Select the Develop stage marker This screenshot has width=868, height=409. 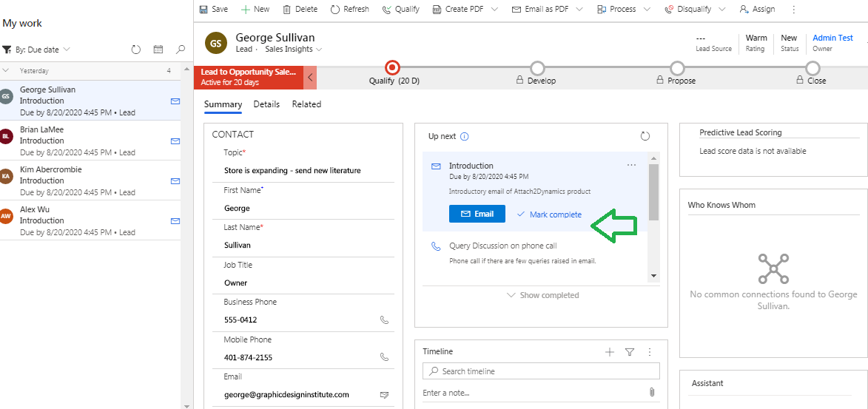pos(537,68)
